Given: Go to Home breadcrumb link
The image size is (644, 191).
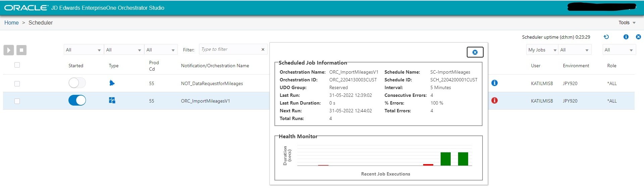Looking at the screenshot, I should coord(11,23).
